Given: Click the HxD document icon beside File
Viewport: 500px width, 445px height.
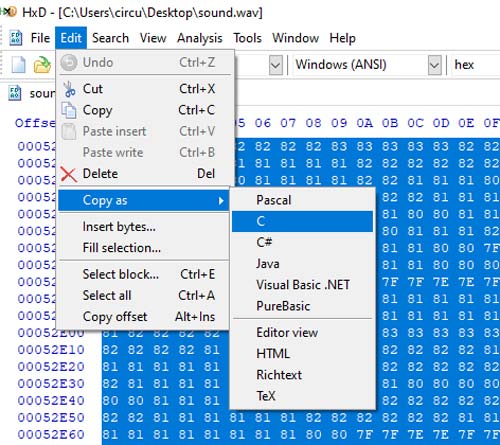Looking at the screenshot, I should coord(15,38).
